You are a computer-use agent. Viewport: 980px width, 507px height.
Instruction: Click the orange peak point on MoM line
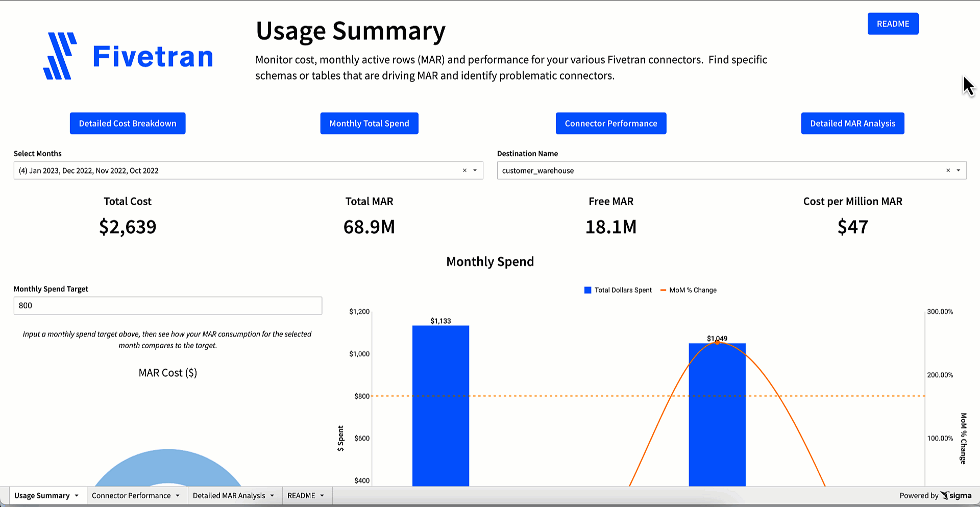tap(717, 342)
